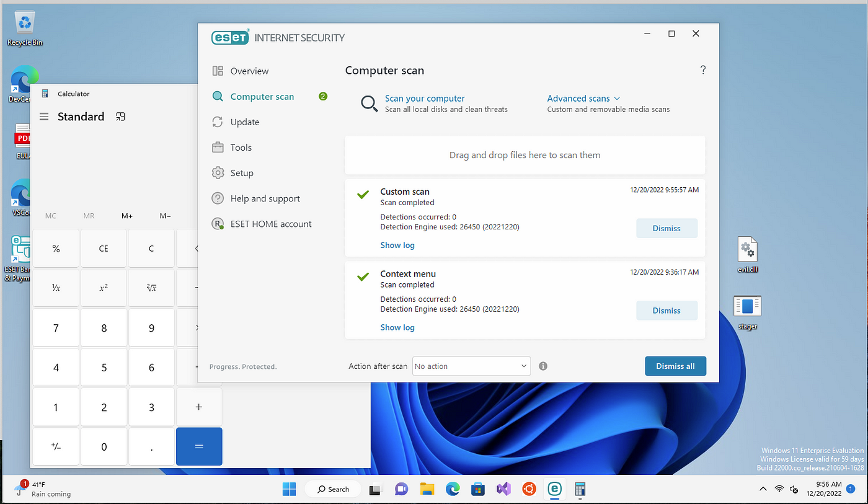Screen dimensions: 868x504
Task: Click the Dismiss all button
Action: pyautogui.click(x=675, y=366)
